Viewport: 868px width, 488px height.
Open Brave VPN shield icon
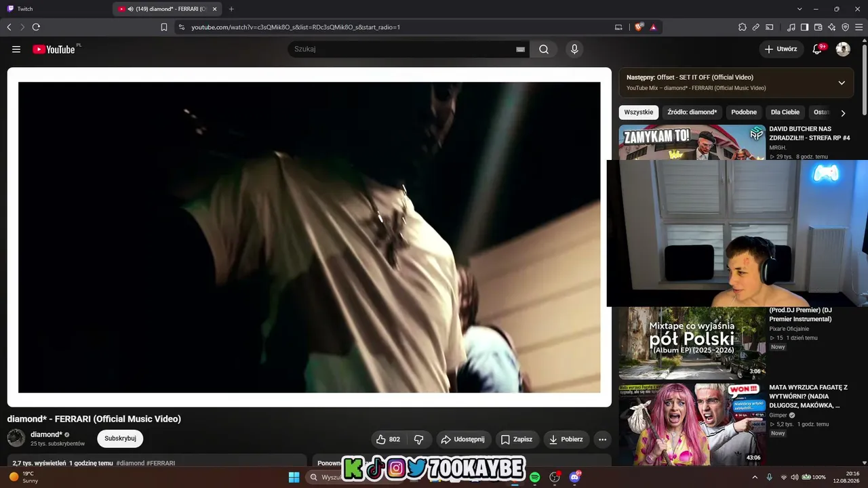pos(846,27)
